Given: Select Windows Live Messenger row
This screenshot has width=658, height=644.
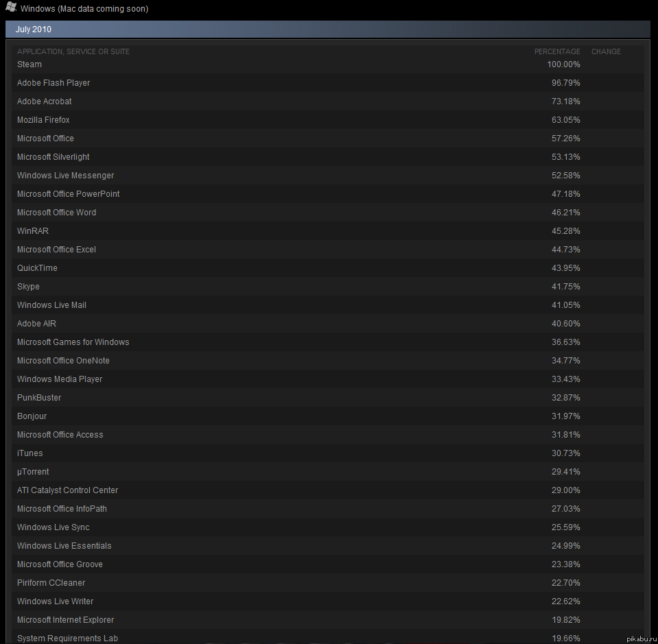Looking at the screenshot, I should pyautogui.click(x=328, y=175).
